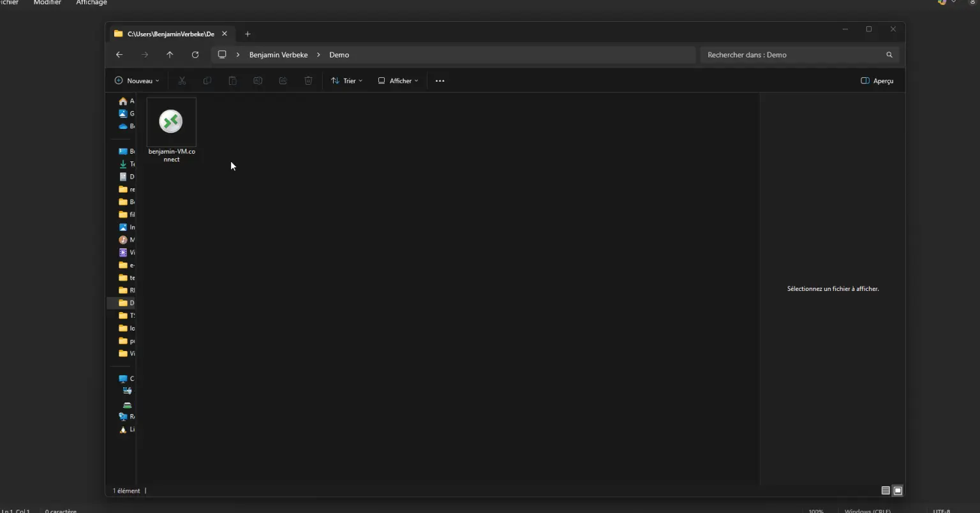Select the OneDrive cloud icon in sidebar
This screenshot has height=513, width=980.
click(123, 126)
